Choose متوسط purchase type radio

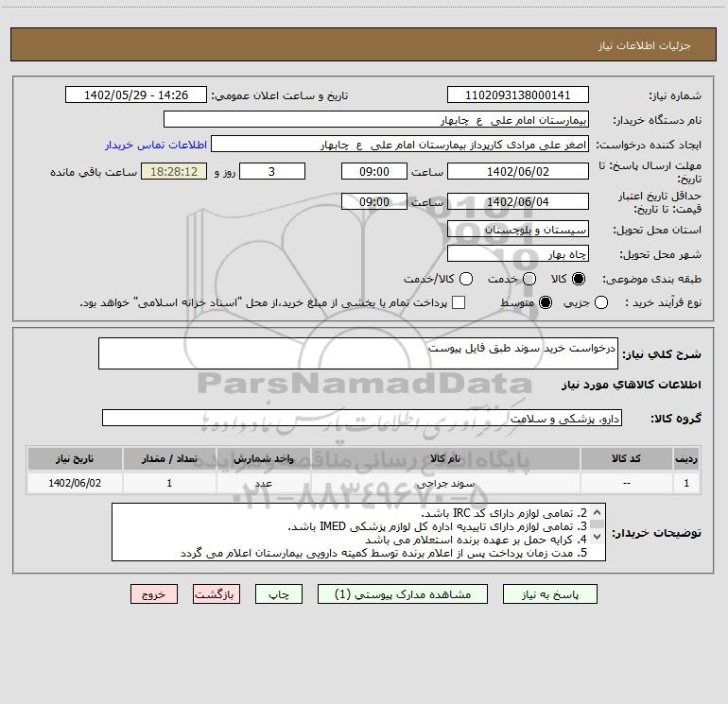546,302
